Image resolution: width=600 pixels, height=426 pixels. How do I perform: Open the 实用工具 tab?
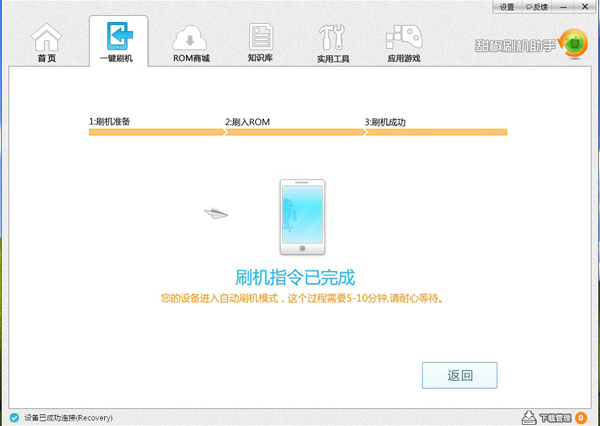tap(333, 43)
